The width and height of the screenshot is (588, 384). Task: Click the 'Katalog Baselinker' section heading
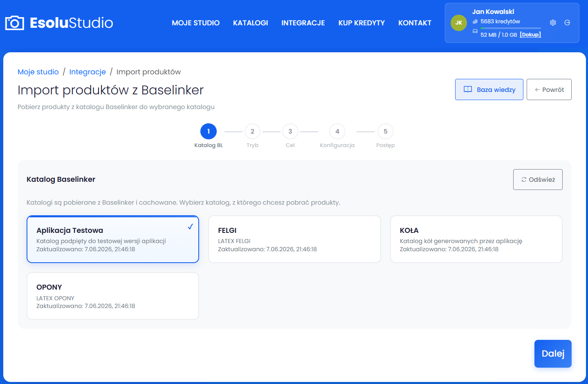point(61,179)
